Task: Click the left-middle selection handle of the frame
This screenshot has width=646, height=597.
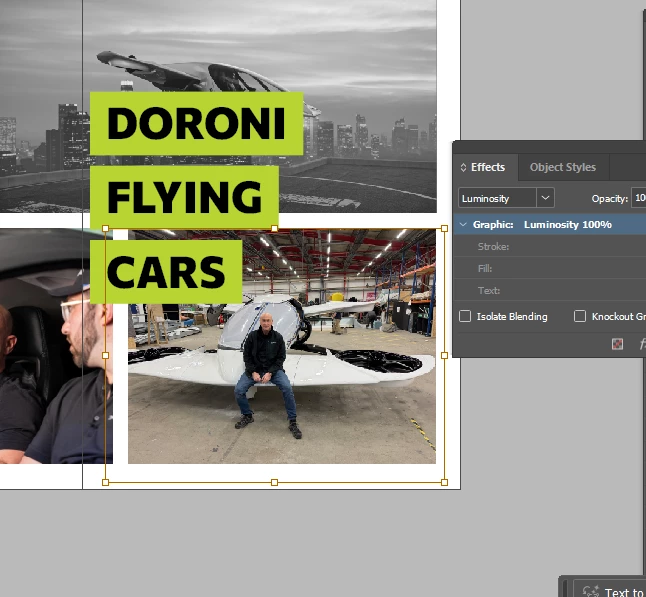Action: [105, 355]
